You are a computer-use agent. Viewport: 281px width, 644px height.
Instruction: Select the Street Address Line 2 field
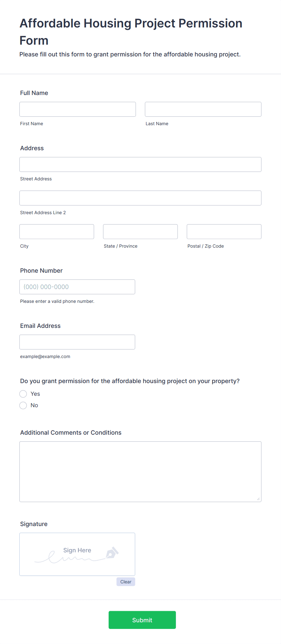[x=140, y=198]
